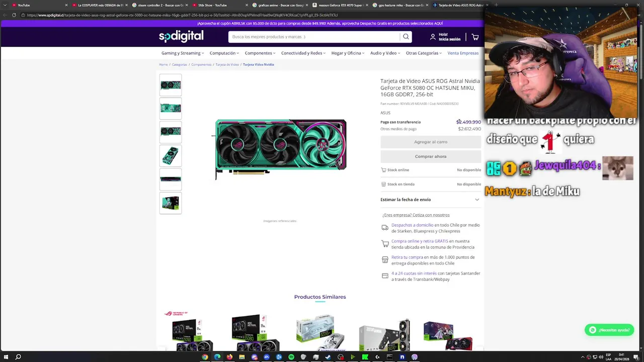
Task: Click the Inicia sesión link
Action: tap(449, 39)
